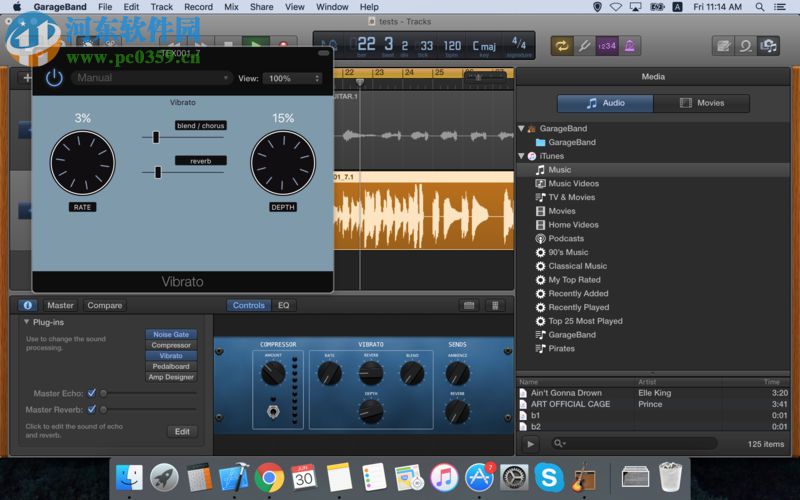The width and height of the screenshot is (800, 500).
Task: Flip the Compressor toggle switch
Action: point(273,410)
